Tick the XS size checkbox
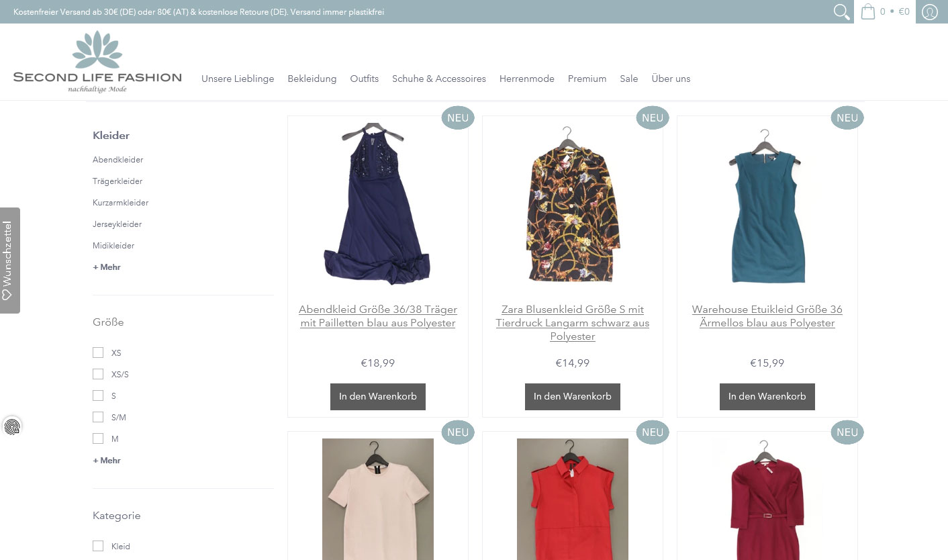948x560 pixels. (98, 353)
